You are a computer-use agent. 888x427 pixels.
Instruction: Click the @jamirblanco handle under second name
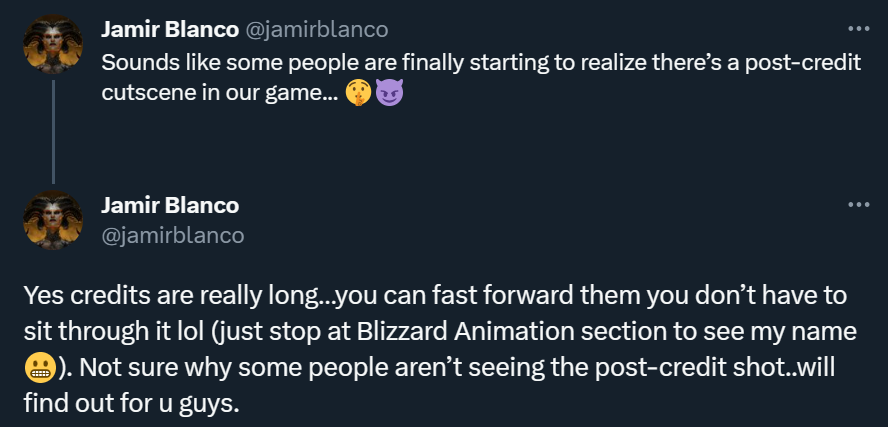coord(173,235)
